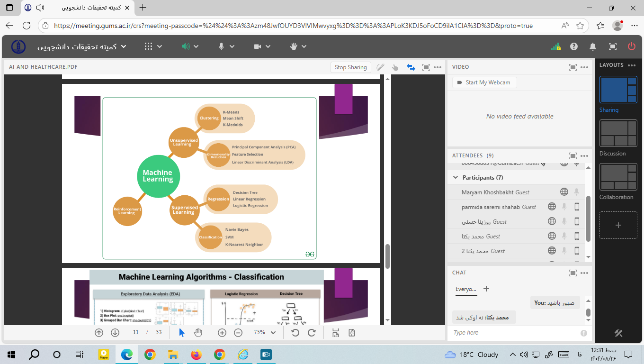Screen dimensions: 644x364
Task: Toggle the microphone in the top bar
Action: click(221, 46)
